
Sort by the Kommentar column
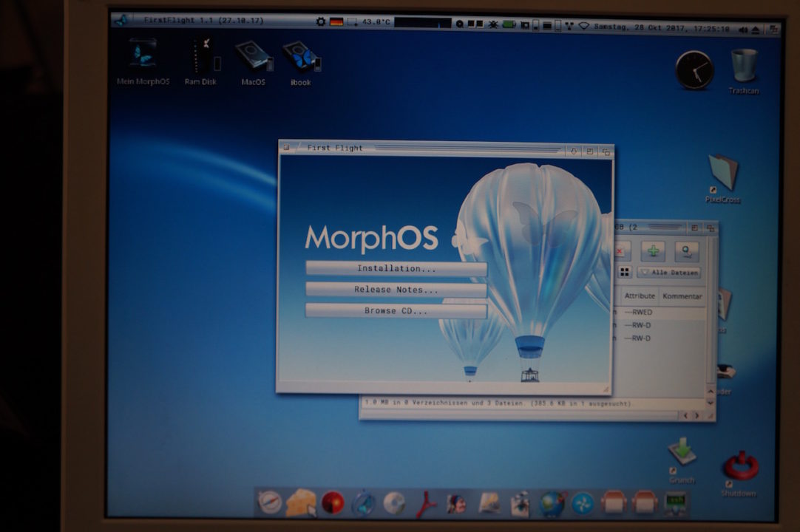(682, 296)
